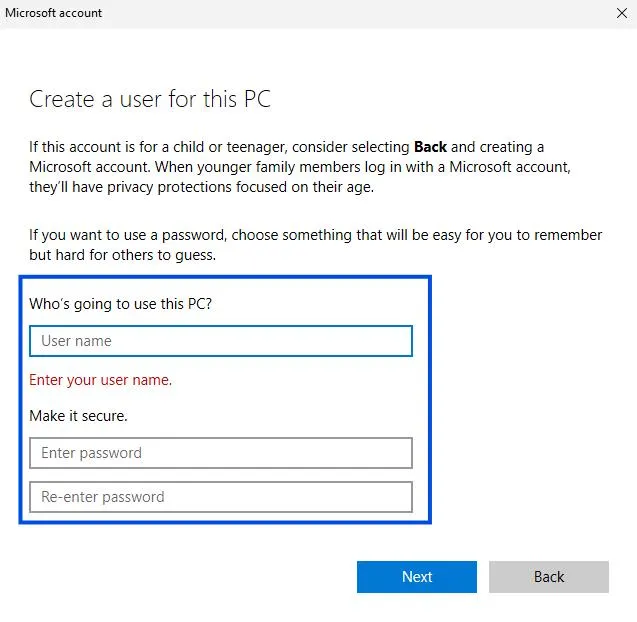
Task: Click the 'Create a user for this PC' heading
Action: 150,99
